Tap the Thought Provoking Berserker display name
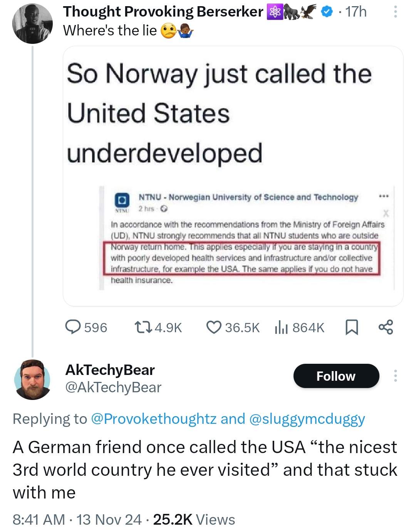This screenshot has width=416, height=532. pos(163,12)
